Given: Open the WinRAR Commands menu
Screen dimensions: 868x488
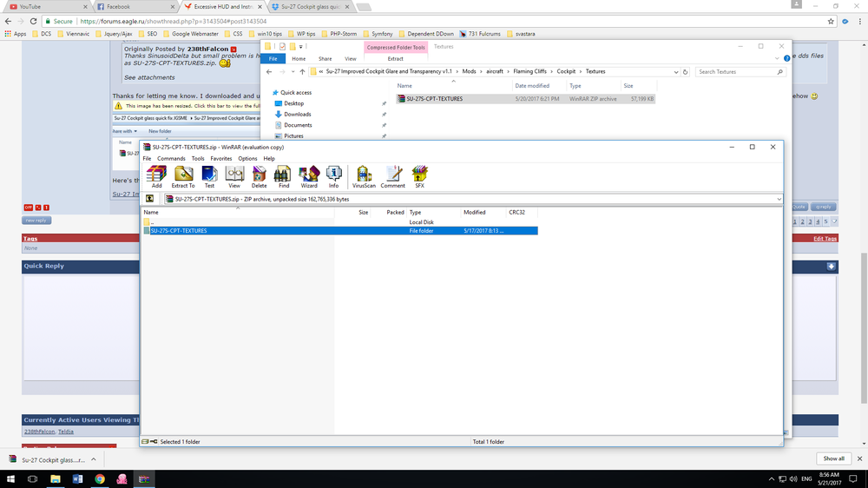Looking at the screenshot, I should (171, 158).
